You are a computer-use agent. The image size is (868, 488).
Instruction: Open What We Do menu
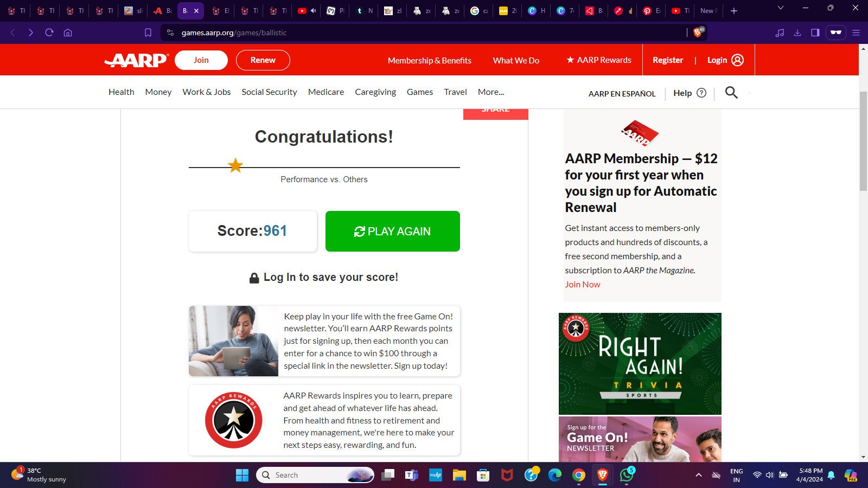[x=516, y=60]
